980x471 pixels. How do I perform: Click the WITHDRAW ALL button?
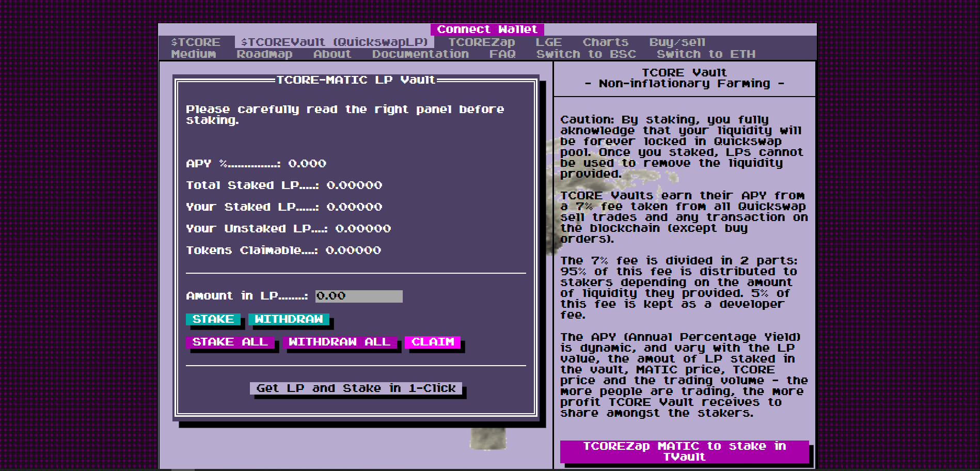pyautogui.click(x=339, y=342)
